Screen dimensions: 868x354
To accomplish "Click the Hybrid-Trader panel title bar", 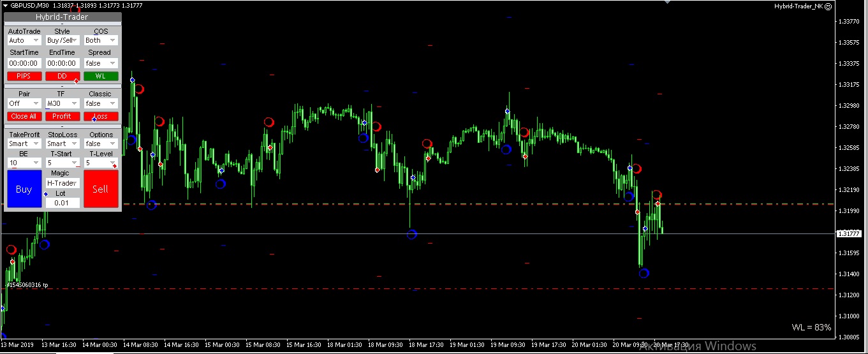I will [x=63, y=17].
